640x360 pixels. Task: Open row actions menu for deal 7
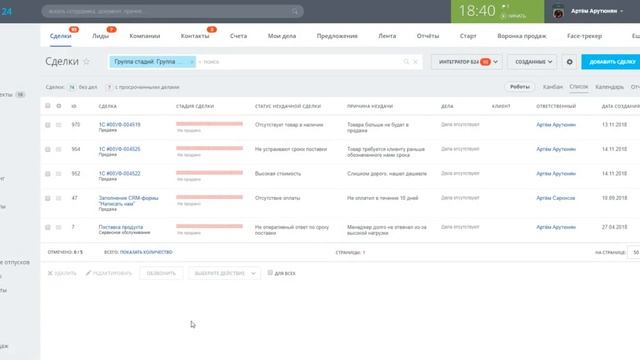pos(59,227)
